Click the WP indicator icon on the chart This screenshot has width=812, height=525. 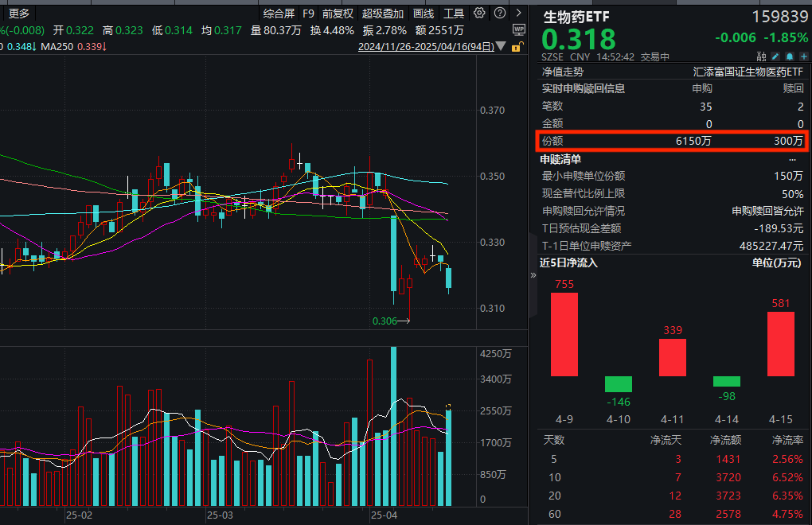(x=519, y=30)
